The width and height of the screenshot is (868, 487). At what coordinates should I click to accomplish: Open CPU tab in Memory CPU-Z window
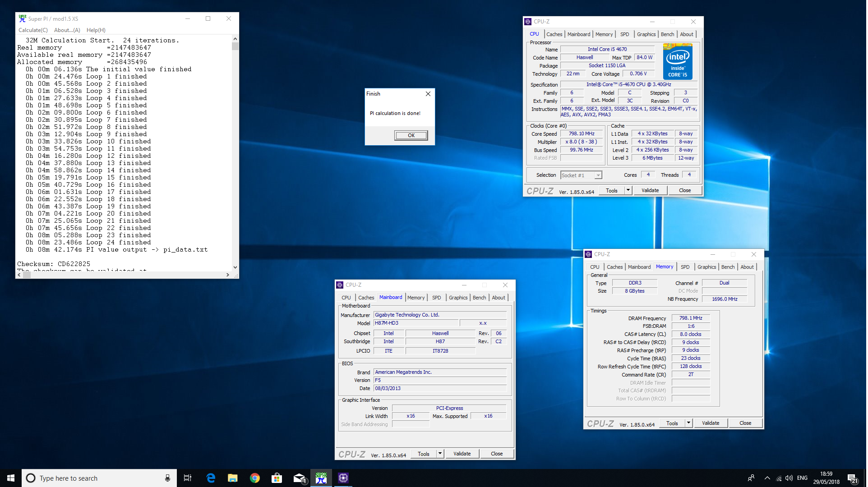point(595,267)
